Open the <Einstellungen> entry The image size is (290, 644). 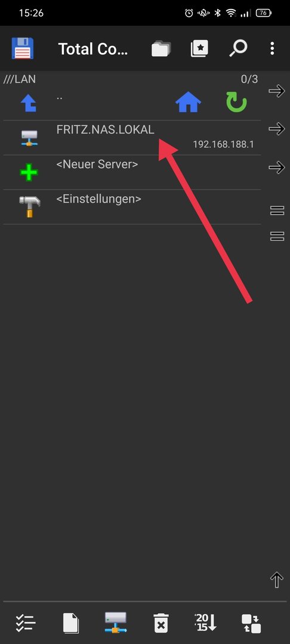(x=132, y=206)
